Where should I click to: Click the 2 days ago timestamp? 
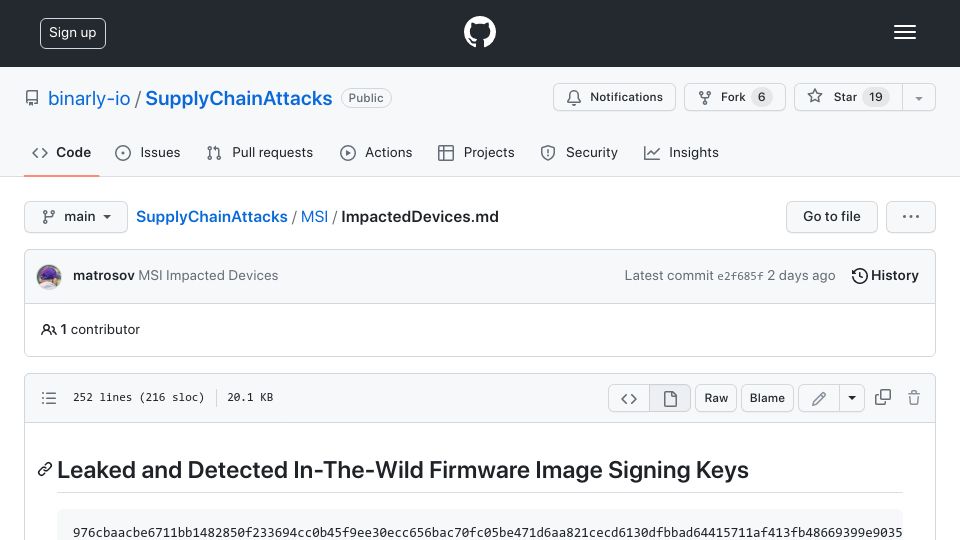(x=801, y=276)
